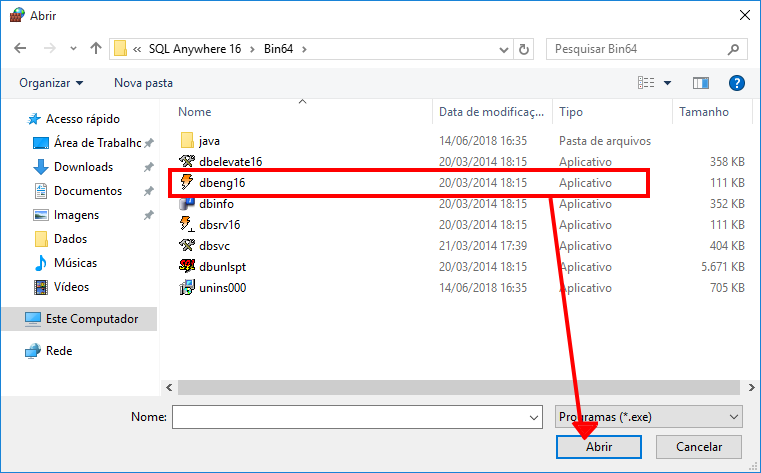
Task: Select the dbsvc tools icon
Action: coord(187,245)
